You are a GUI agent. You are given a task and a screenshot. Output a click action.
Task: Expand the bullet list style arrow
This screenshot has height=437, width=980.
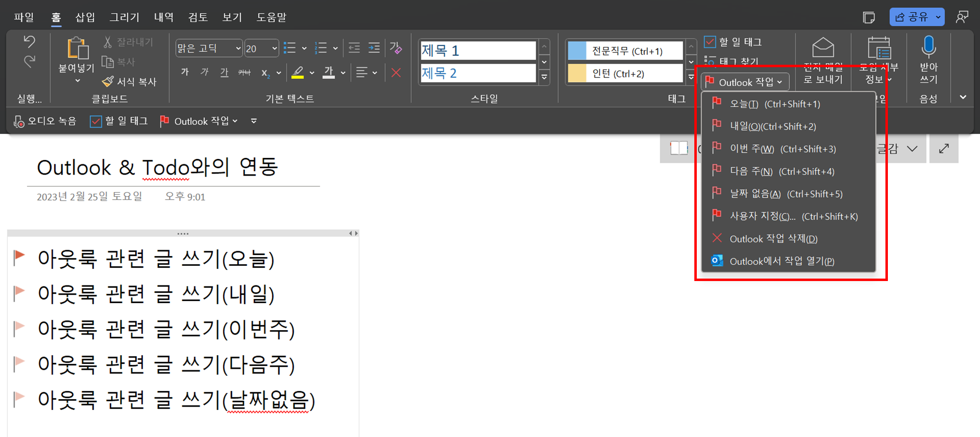click(x=304, y=48)
